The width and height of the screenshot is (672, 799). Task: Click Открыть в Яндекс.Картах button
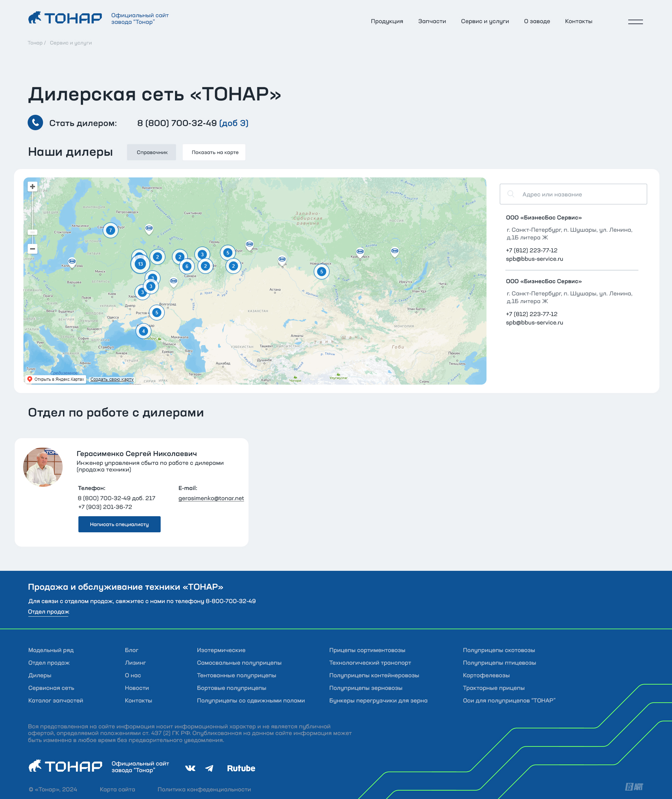pos(56,379)
